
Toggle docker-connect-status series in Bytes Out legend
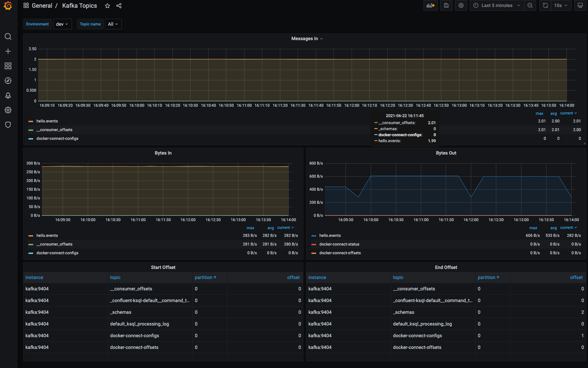point(339,244)
